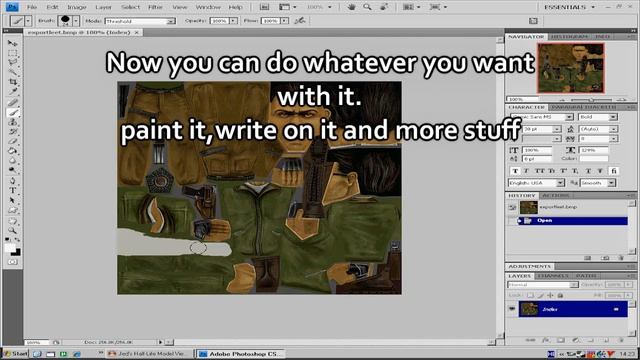
Task: Select the Lasso tool
Action: [x=13, y=62]
